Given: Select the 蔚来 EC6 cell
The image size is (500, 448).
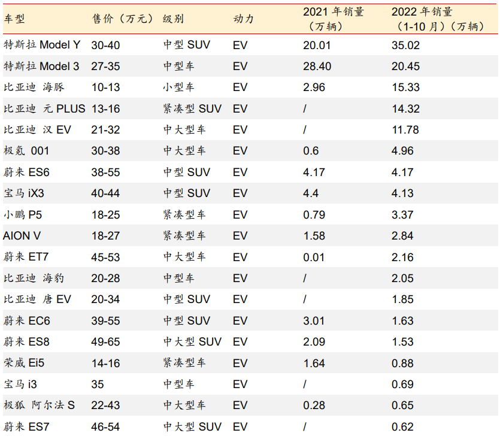Looking at the screenshot, I should pos(27,321).
